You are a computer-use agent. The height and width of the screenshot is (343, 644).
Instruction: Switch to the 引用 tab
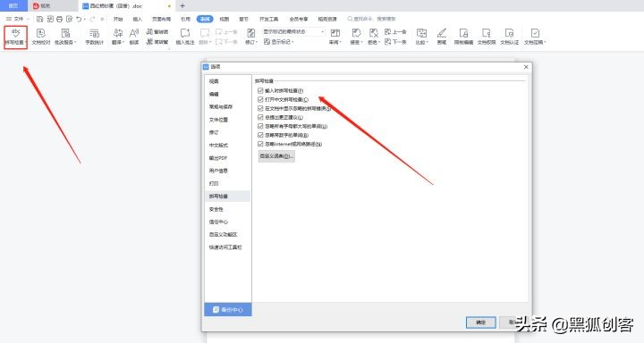[x=186, y=19]
